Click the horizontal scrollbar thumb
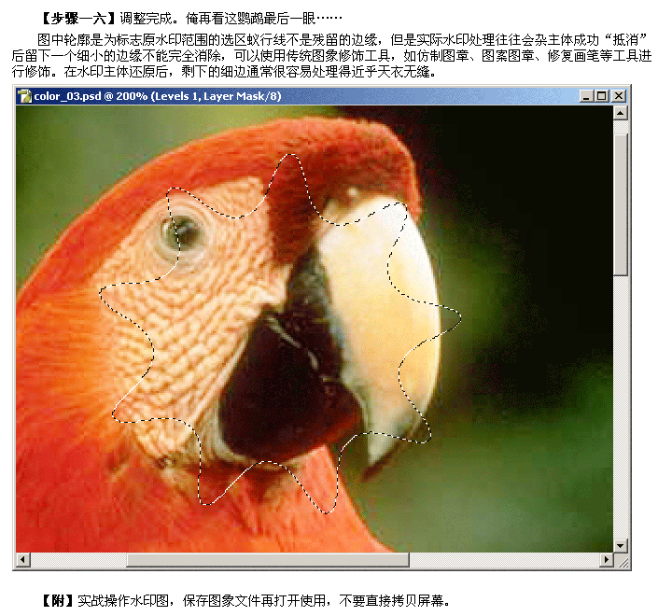The image size is (672, 616). [x=268, y=559]
